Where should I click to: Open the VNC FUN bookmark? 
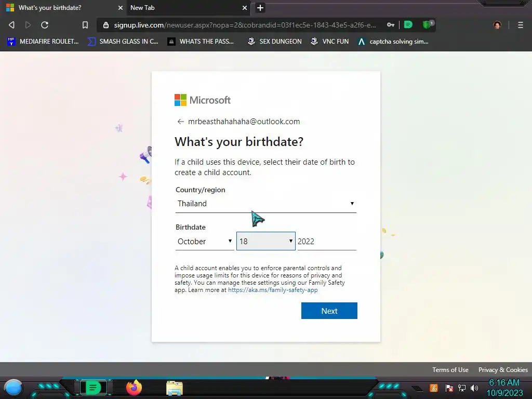pyautogui.click(x=330, y=42)
